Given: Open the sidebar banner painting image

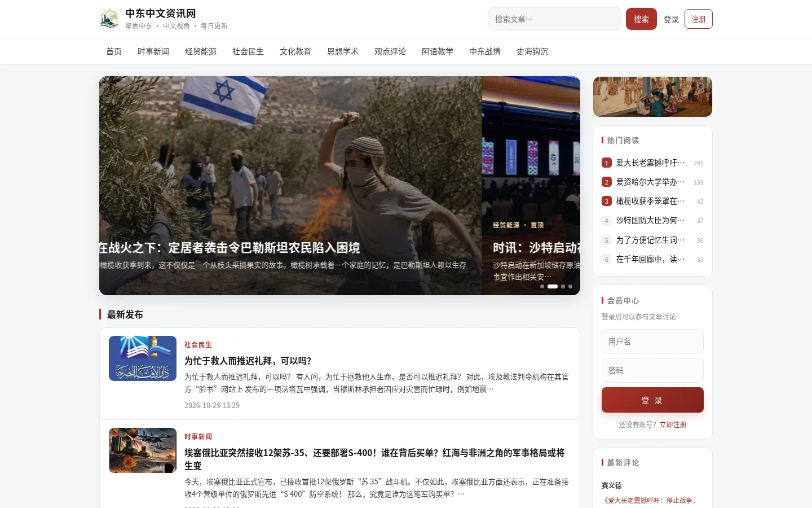Looking at the screenshot, I should 652,97.
